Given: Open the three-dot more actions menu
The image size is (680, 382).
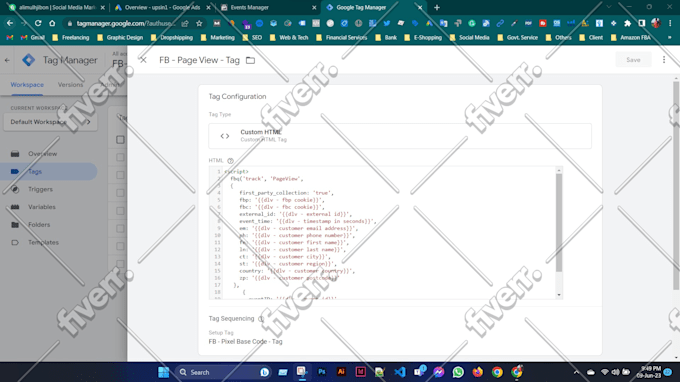Looking at the screenshot, I should 664,60.
